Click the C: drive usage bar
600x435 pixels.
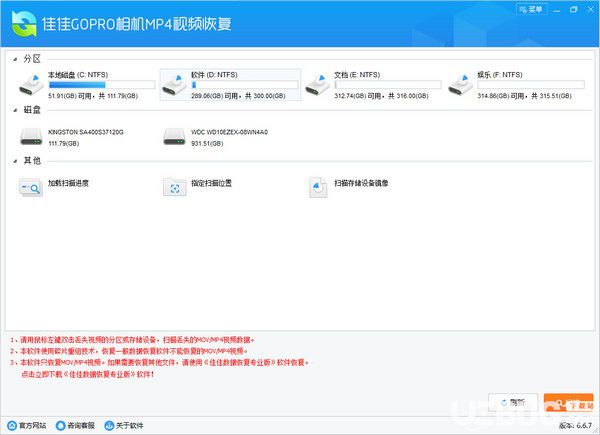click(x=102, y=85)
